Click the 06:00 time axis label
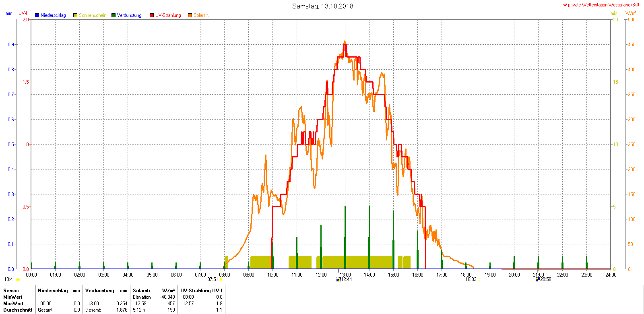The width and height of the screenshot is (644, 314). click(176, 275)
